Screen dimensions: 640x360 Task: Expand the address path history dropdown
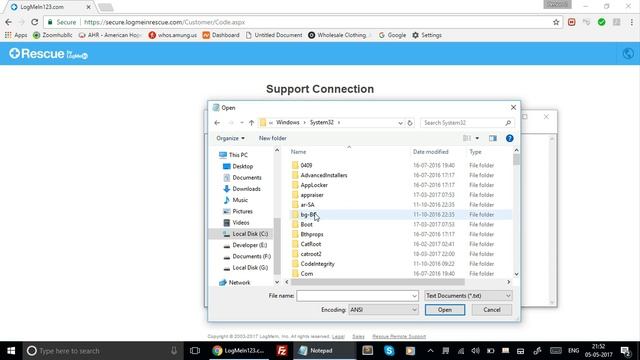coord(400,122)
